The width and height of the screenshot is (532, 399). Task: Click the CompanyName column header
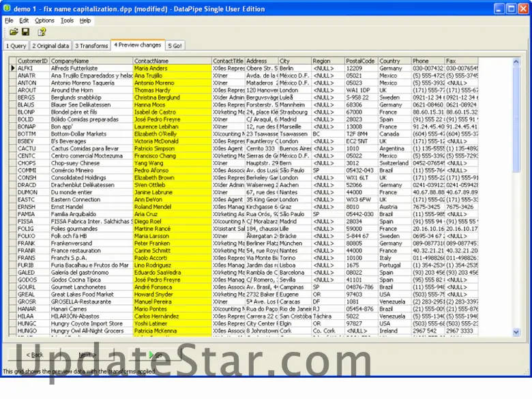(91, 61)
